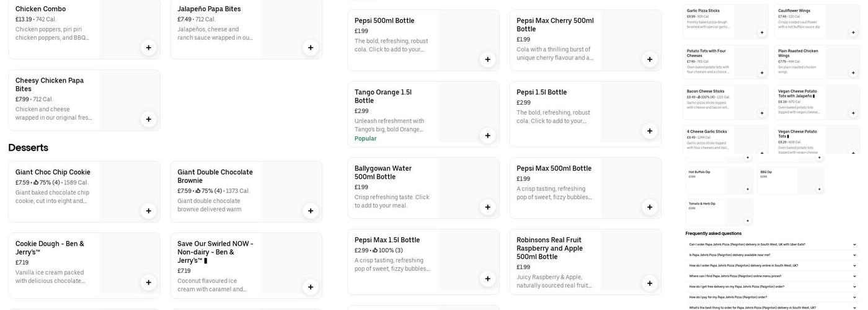Viewport: 868px width, 310px height.
Task: Add Cheesy Chicken Papa Bites plus button
Action: (x=148, y=119)
